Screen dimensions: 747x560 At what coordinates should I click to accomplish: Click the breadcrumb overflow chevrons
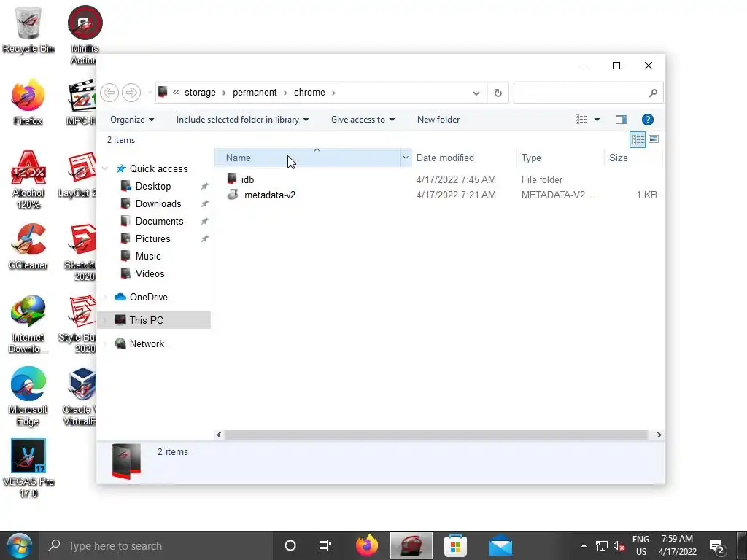pyautogui.click(x=176, y=93)
